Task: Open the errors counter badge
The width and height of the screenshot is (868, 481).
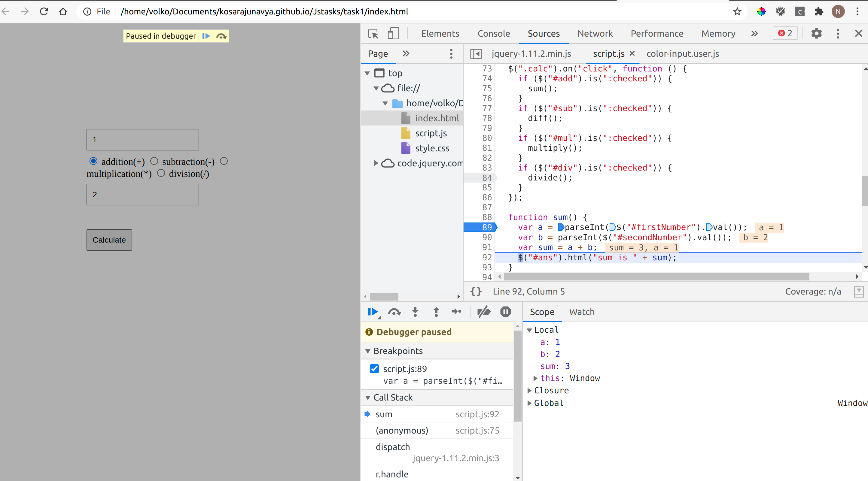Action: (x=785, y=33)
